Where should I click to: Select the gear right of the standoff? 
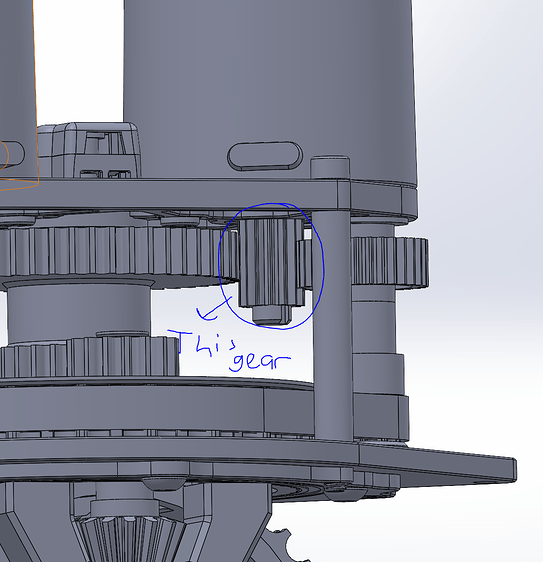point(390,262)
